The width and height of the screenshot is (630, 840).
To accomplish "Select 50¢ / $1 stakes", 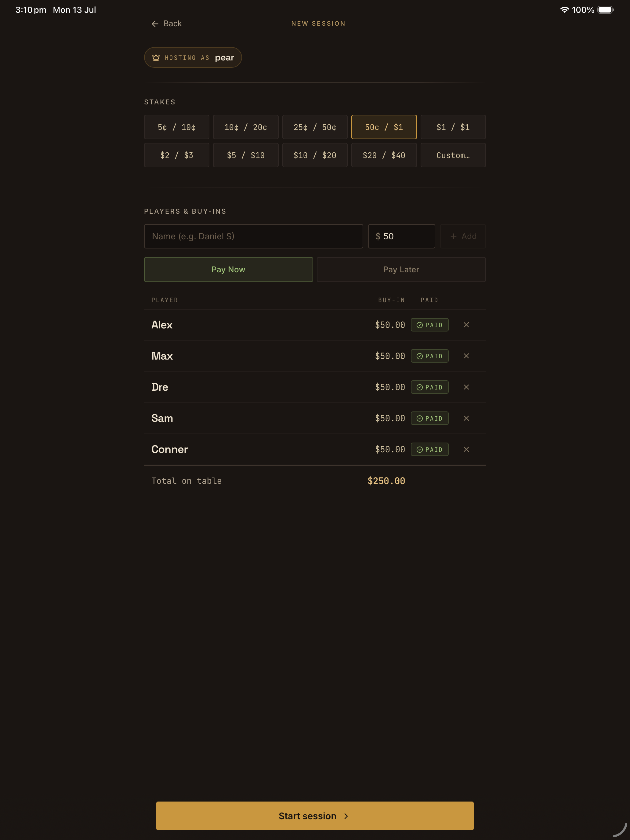I will tap(384, 127).
